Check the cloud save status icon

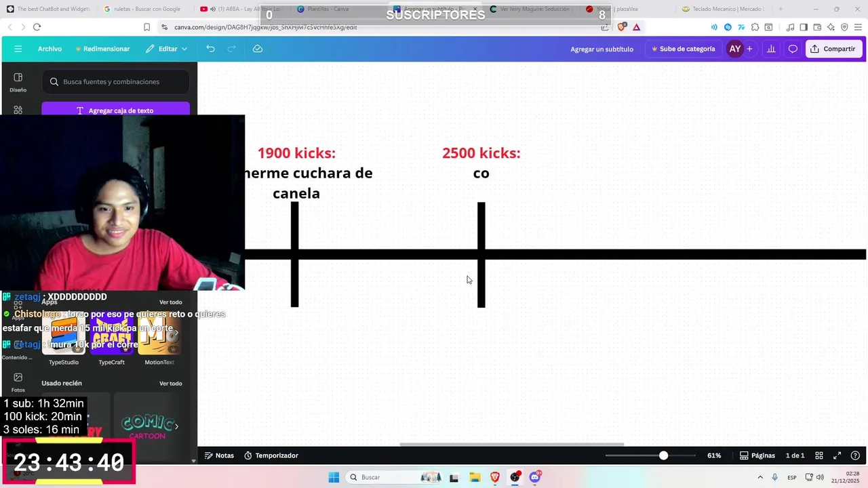258,49
